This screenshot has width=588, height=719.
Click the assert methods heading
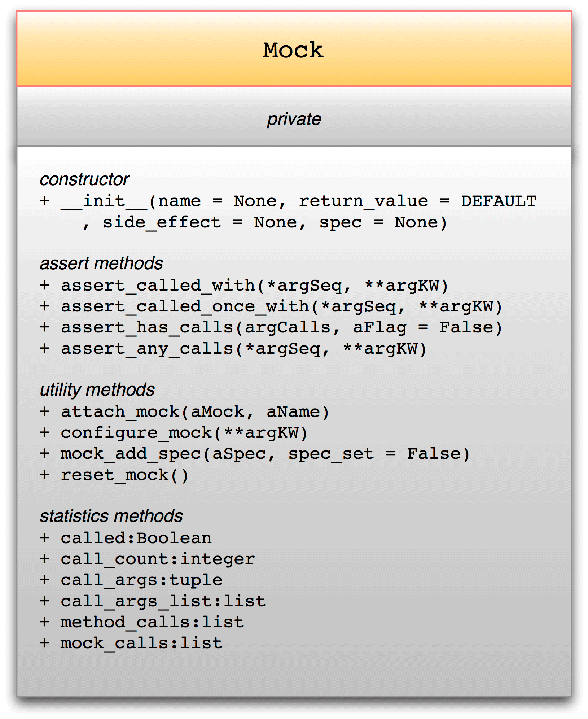point(101,263)
